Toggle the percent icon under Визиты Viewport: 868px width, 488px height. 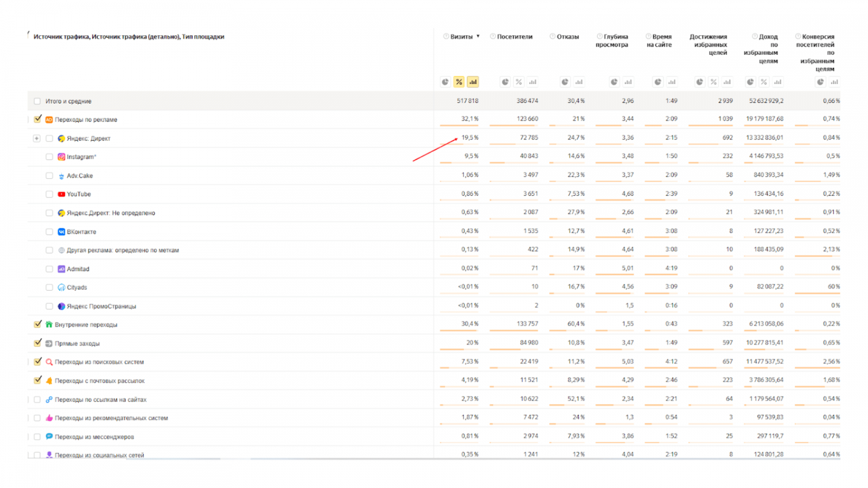pos(459,82)
